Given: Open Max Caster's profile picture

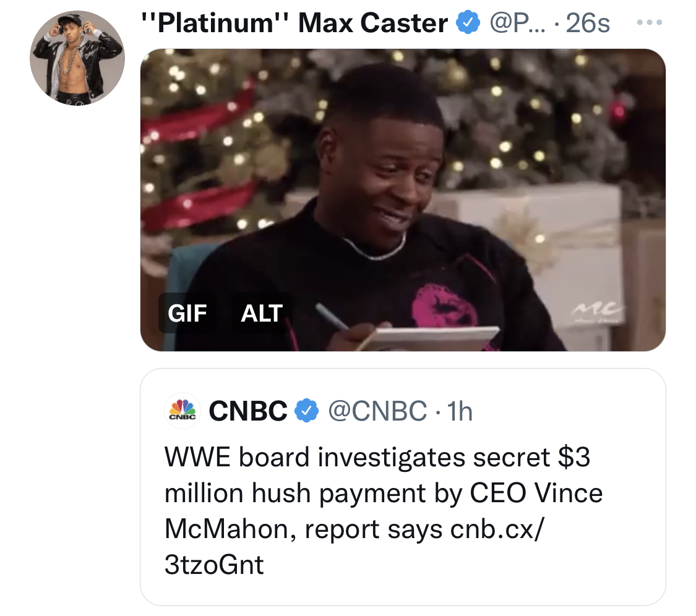Looking at the screenshot, I should [x=77, y=58].
